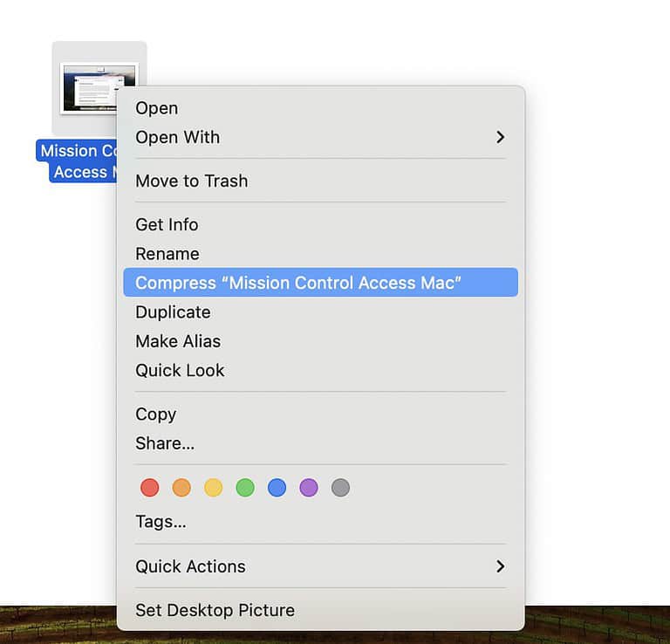Select Make Alias menu entry
This screenshot has width=670, height=644.
tap(178, 341)
